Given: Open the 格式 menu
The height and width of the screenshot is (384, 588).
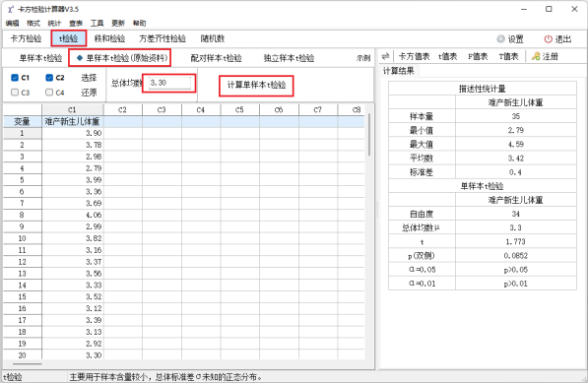Looking at the screenshot, I should click(x=33, y=24).
